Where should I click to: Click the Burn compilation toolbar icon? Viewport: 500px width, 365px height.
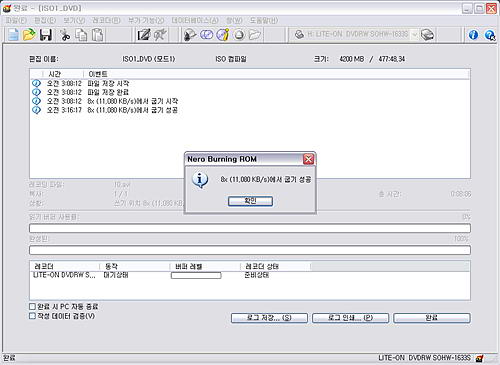coord(190,35)
